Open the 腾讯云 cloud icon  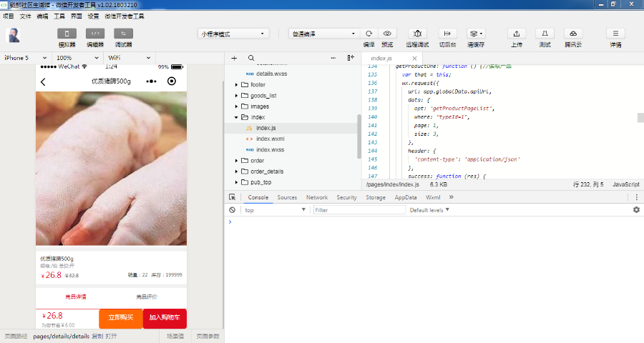pos(573,34)
